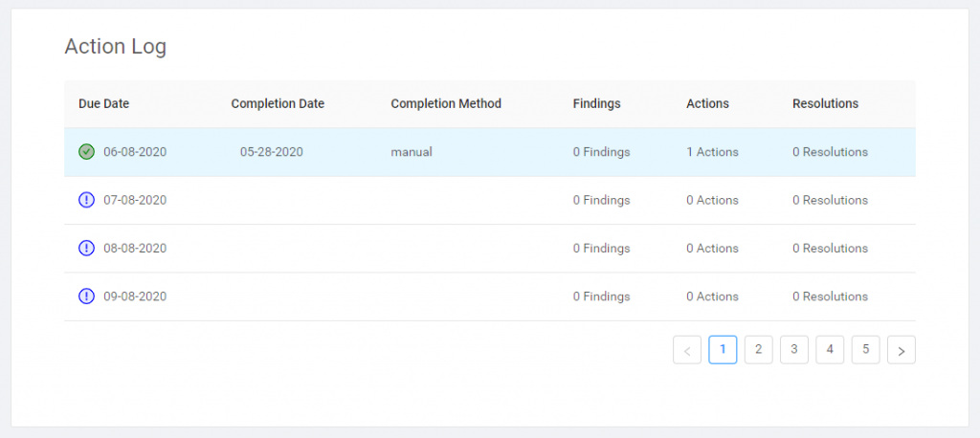Click the previous page arrow
980x438 pixels.
coord(687,350)
